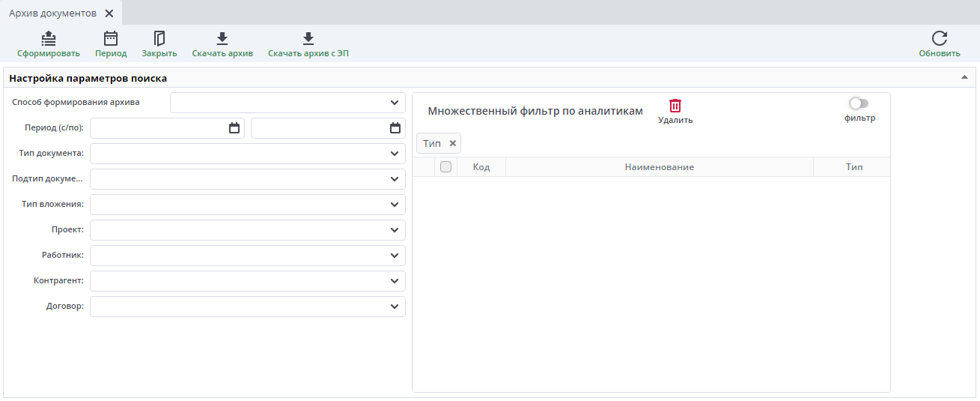Select the Архив документов tab
The width and height of the screenshot is (980, 401).
tap(52, 13)
